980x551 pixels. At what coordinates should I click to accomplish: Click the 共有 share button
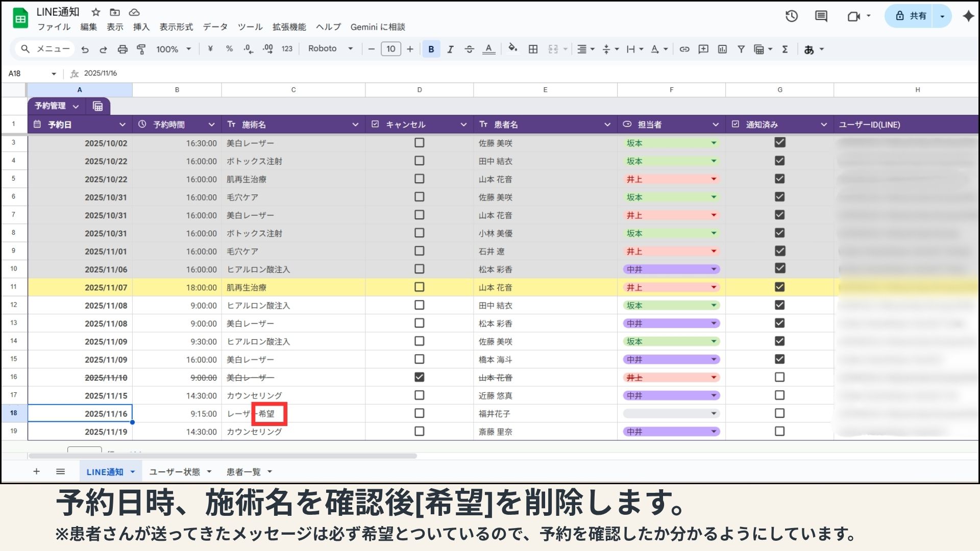tap(912, 16)
